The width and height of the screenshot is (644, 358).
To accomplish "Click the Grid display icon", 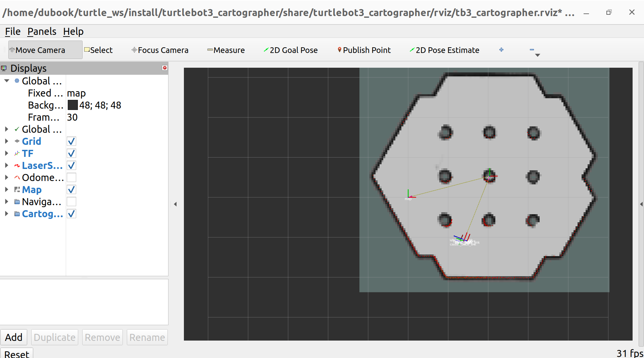I will click(17, 141).
